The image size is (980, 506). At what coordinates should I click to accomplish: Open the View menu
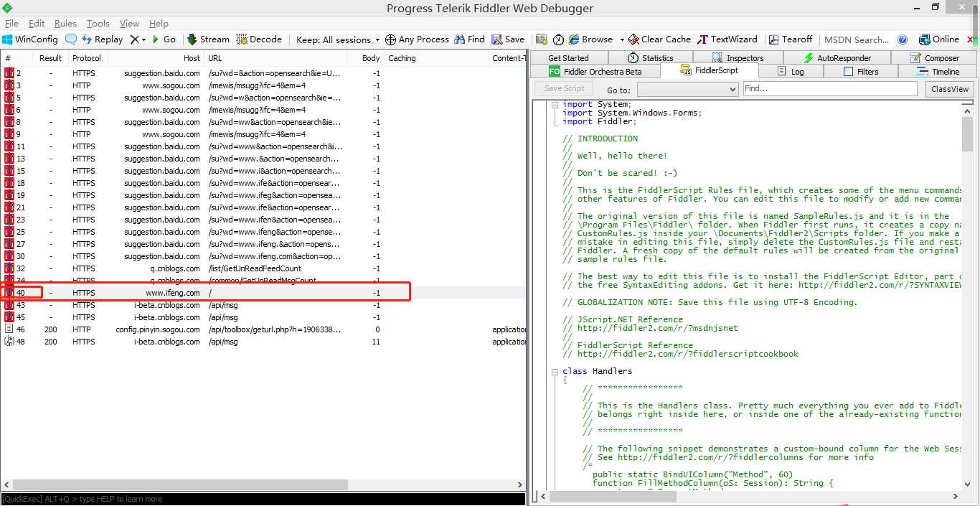(129, 24)
